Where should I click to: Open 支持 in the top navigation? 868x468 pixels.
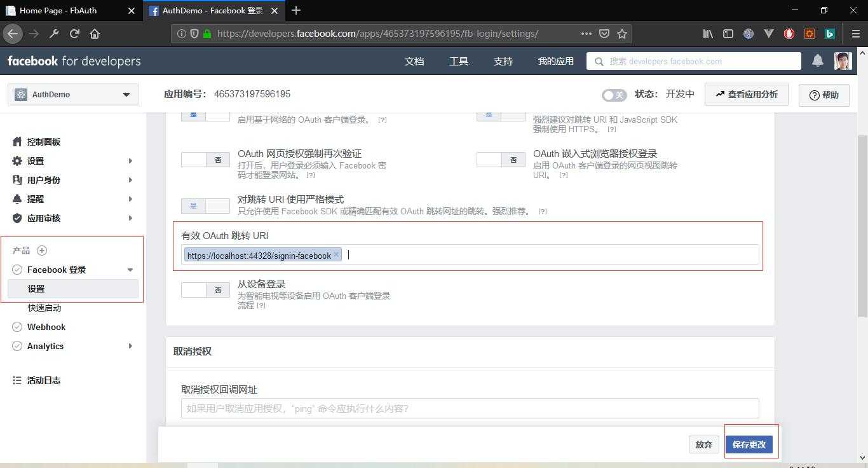(x=503, y=61)
